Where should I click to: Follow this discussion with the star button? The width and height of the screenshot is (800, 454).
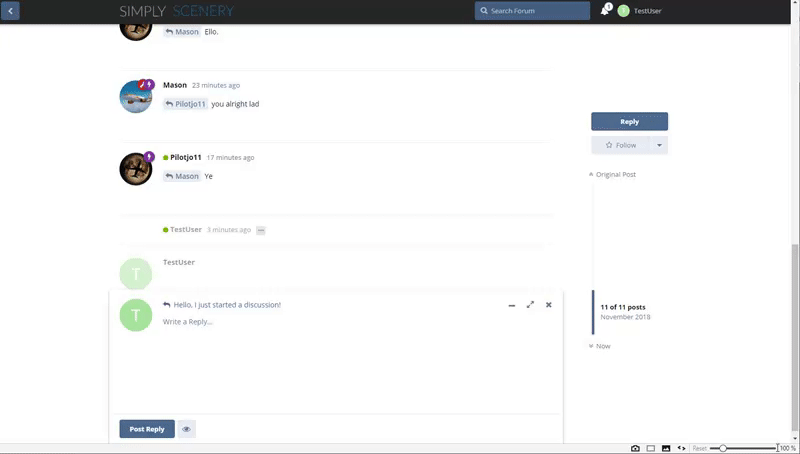pyautogui.click(x=620, y=145)
